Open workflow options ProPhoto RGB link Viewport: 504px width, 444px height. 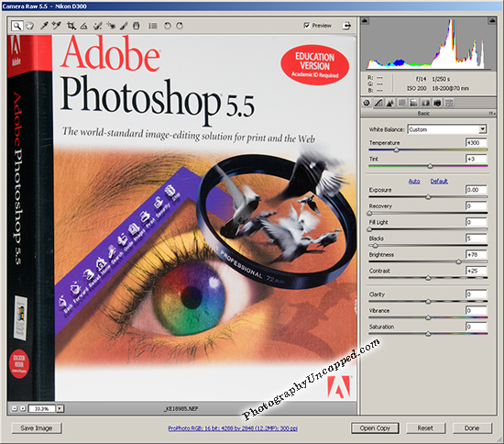point(233,428)
